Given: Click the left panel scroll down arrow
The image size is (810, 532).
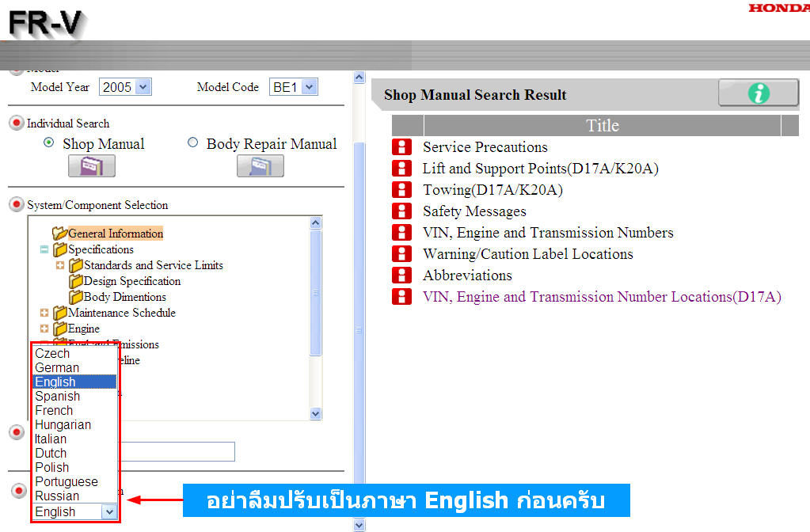Looking at the screenshot, I should [359, 526].
